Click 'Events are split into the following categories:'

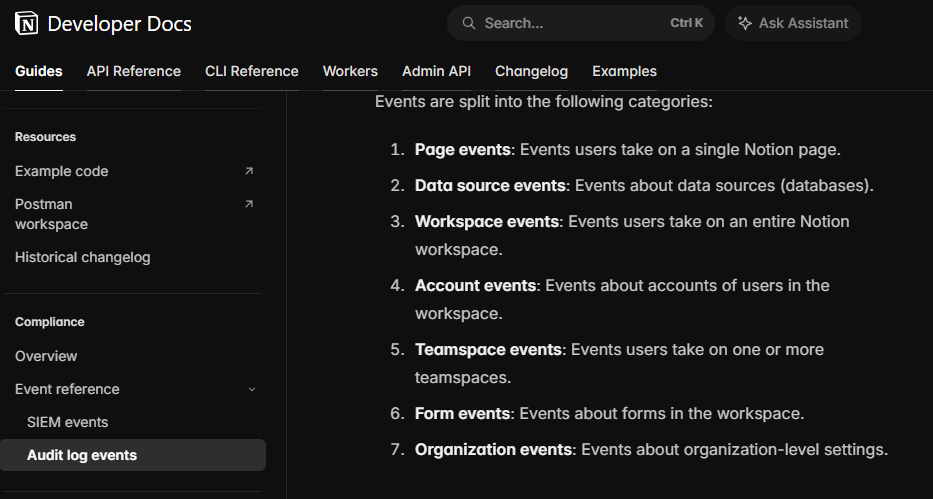coord(544,102)
